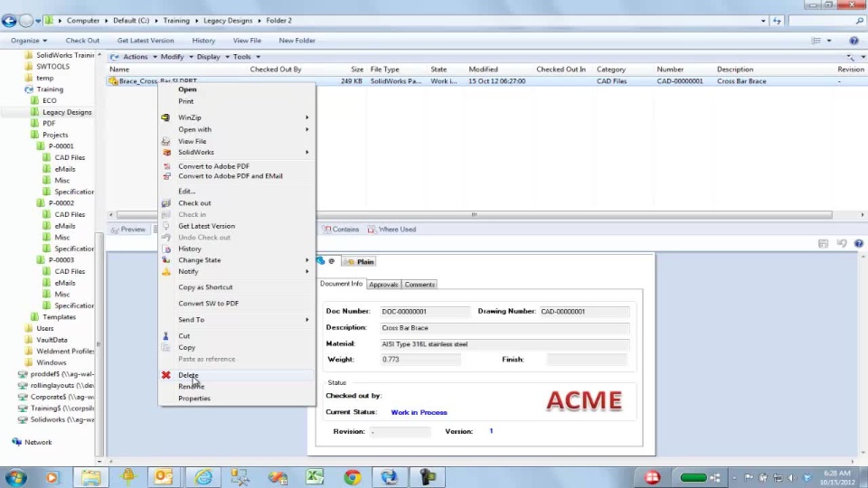Click the Network icon in tree

[16, 442]
